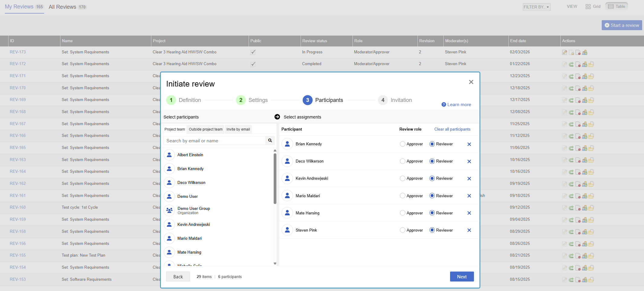Open the Learn more help link
Image resolution: width=644 pixels, height=291 pixels.
[456, 105]
